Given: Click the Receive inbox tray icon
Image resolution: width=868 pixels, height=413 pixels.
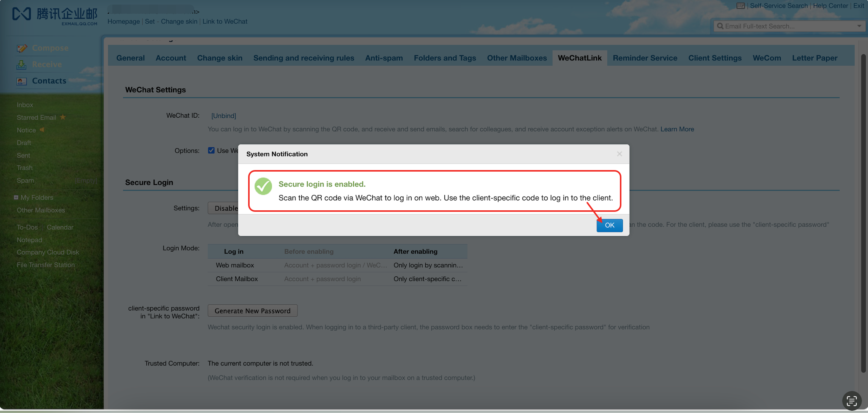Looking at the screenshot, I should (x=22, y=65).
